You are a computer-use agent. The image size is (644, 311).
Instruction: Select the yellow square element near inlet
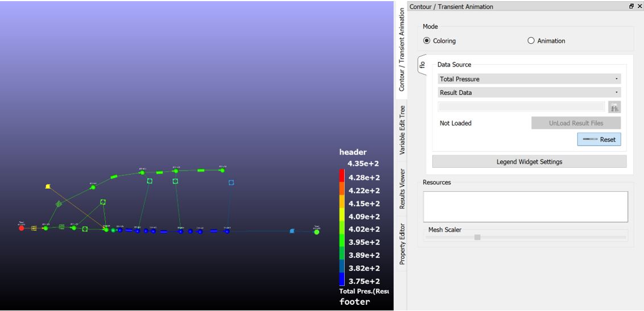click(x=34, y=228)
